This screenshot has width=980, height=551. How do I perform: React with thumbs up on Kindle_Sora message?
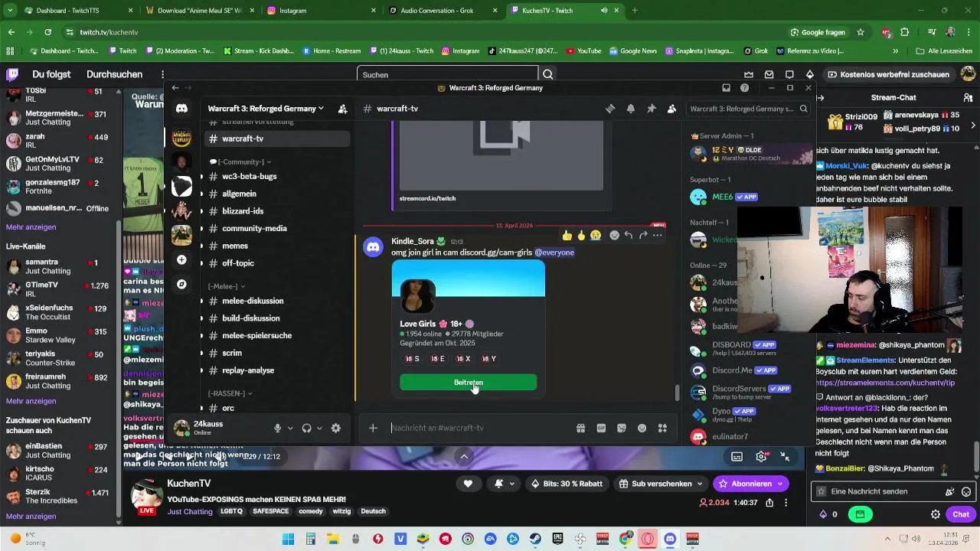[x=567, y=236]
